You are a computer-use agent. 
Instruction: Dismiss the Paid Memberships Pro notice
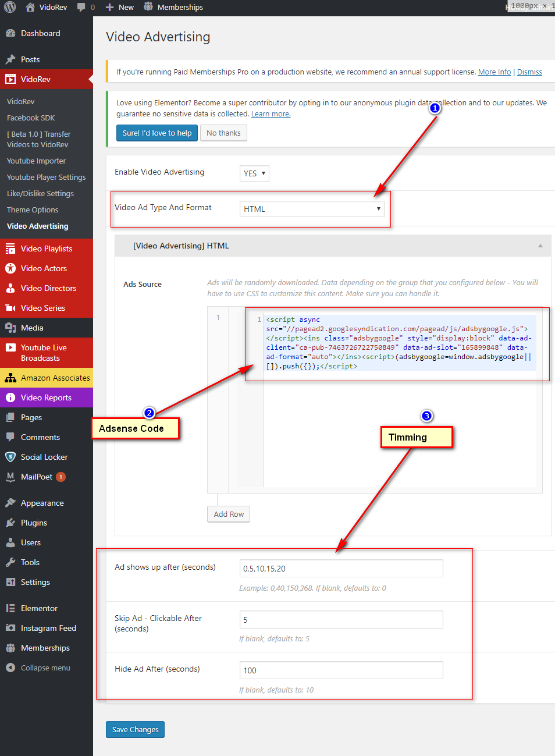pyautogui.click(x=529, y=72)
